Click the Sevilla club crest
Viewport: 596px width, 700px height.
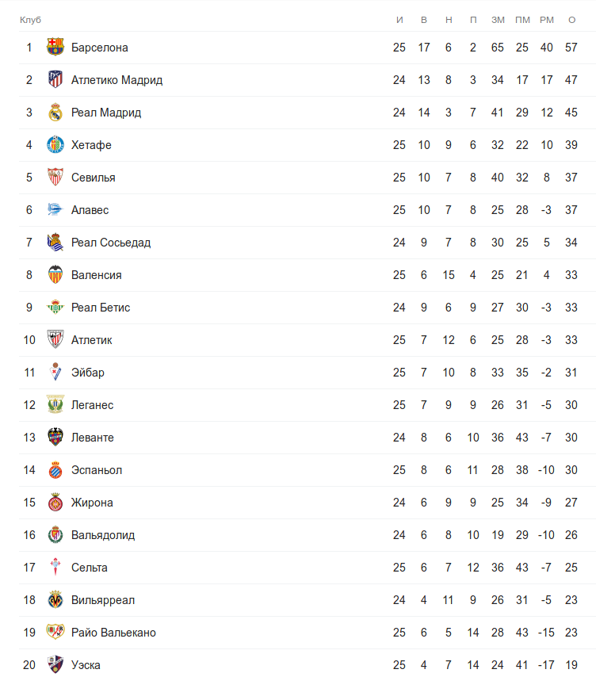point(55,178)
